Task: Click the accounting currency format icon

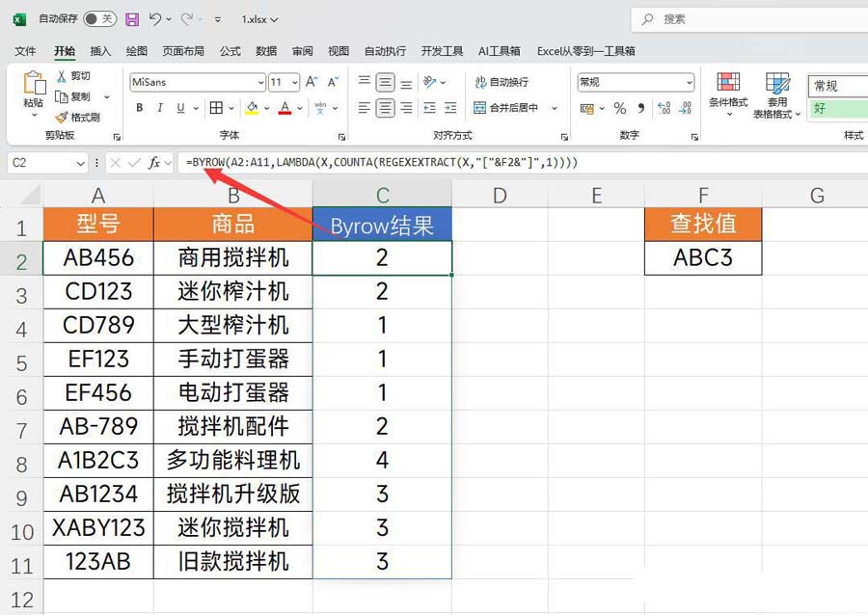Action: click(x=586, y=108)
